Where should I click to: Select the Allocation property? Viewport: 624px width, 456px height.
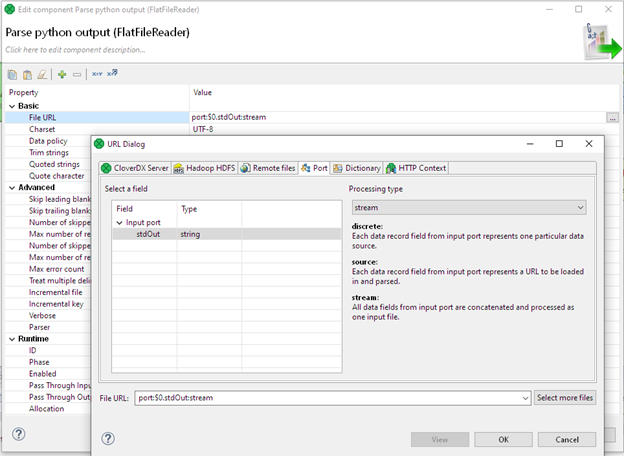pyautogui.click(x=46, y=409)
